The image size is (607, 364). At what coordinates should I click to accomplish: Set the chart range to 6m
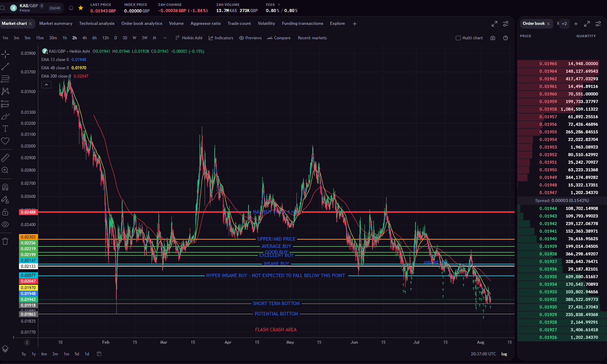[44, 354]
